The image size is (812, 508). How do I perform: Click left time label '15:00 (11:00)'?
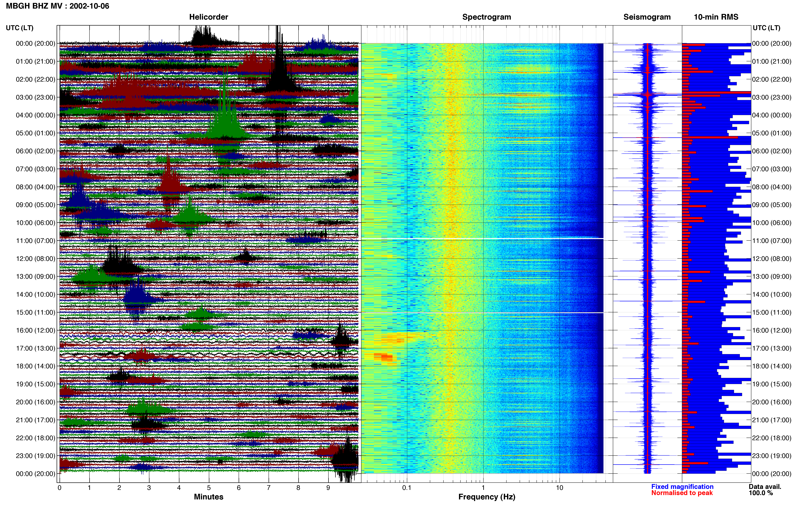(36, 313)
